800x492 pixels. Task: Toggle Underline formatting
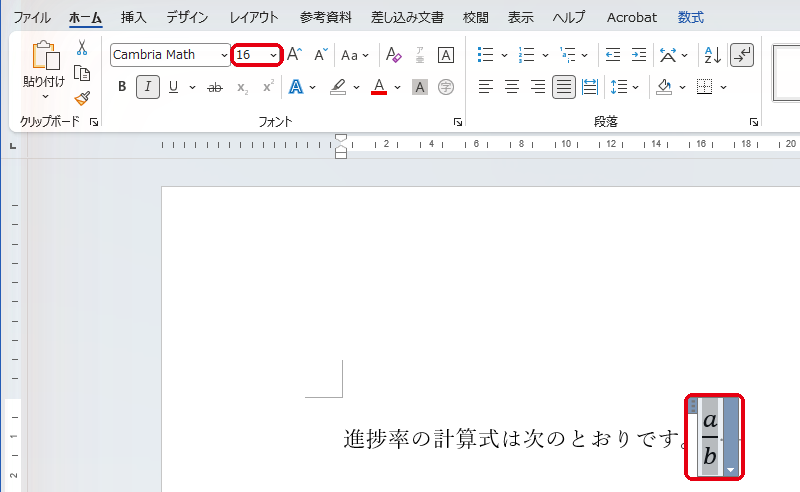click(173, 87)
